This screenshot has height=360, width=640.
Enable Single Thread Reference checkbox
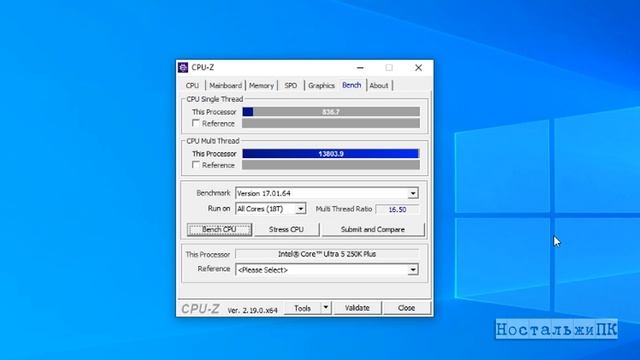point(196,123)
